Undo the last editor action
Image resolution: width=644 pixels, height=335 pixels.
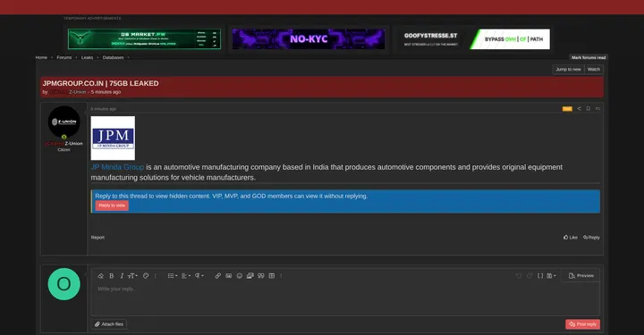coord(519,276)
